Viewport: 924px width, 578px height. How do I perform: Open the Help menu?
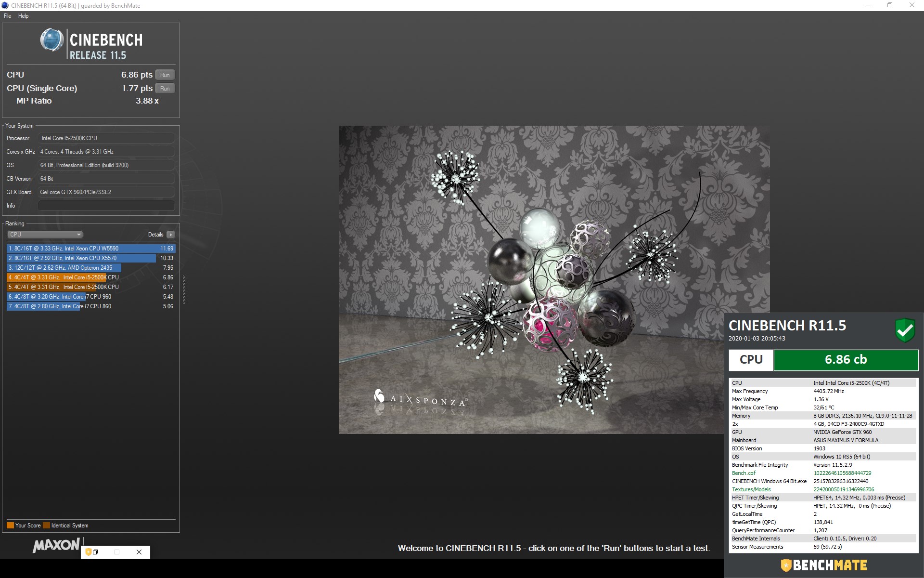pos(23,16)
